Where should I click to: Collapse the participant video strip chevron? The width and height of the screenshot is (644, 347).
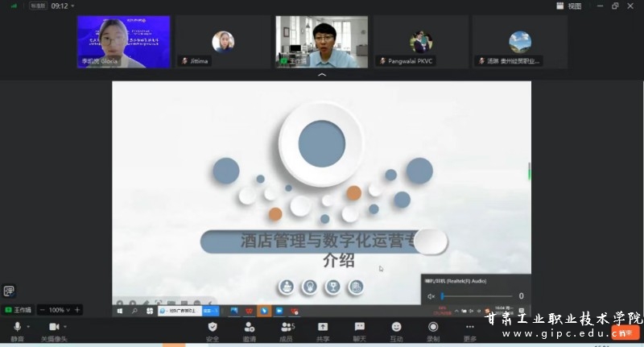[322, 75]
